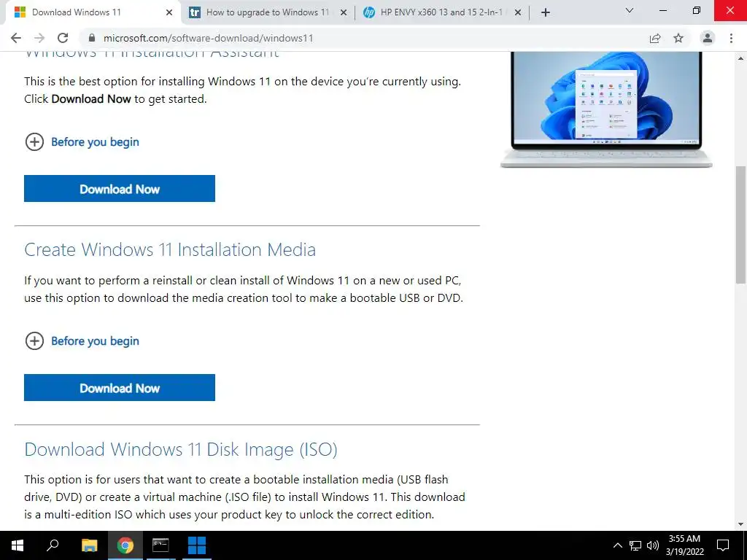Restore down the Chrome window

(697, 10)
